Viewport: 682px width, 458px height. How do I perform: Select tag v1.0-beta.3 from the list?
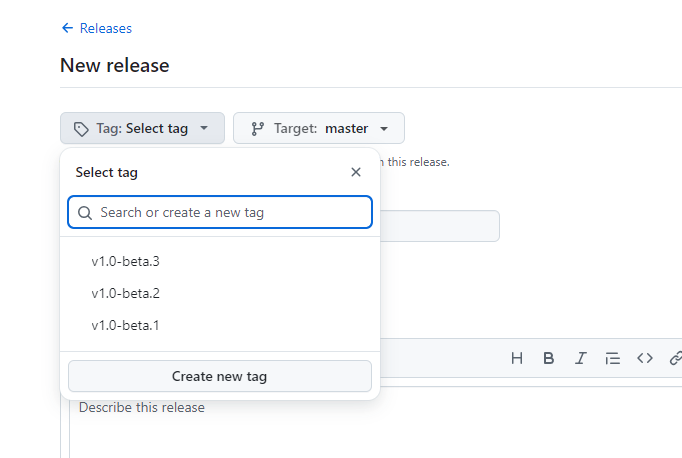pos(126,261)
